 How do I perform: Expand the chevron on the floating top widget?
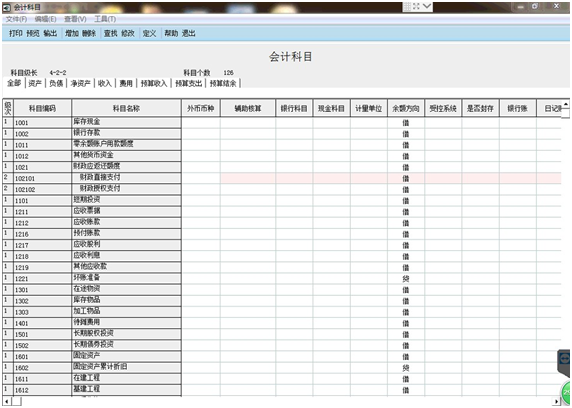[427, 6]
